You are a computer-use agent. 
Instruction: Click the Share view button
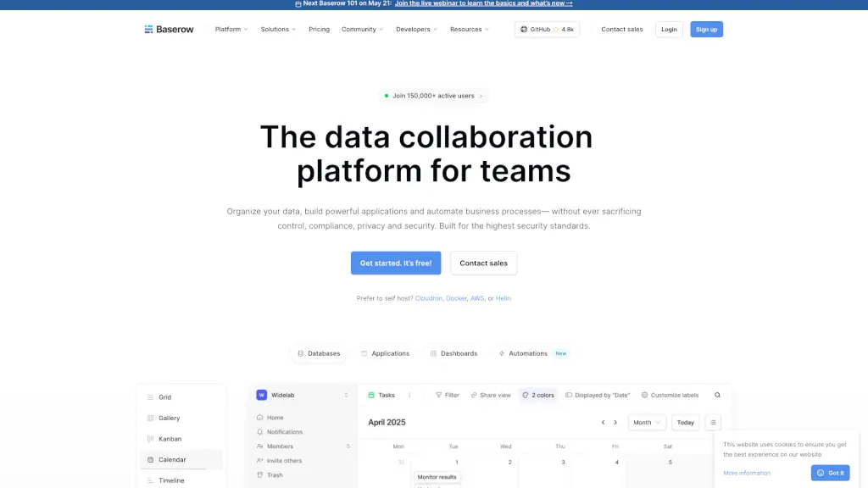[491, 395]
